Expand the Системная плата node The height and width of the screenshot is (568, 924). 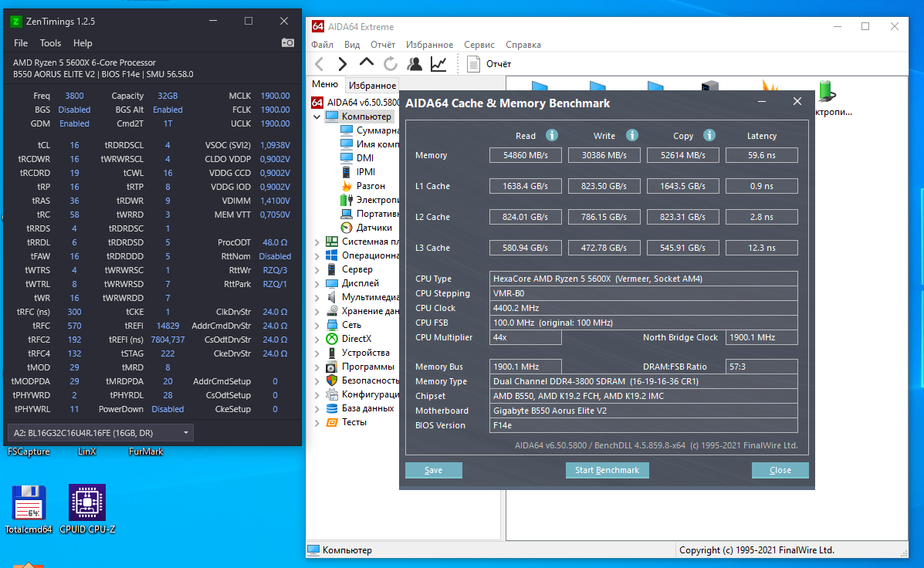pos(317,242)
